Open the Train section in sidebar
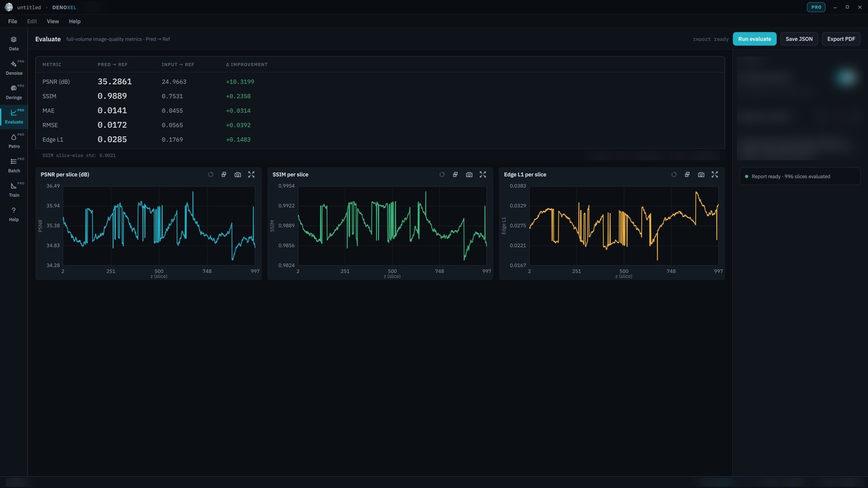This screenshot has height=488, width=868. (x=14, y=190)
